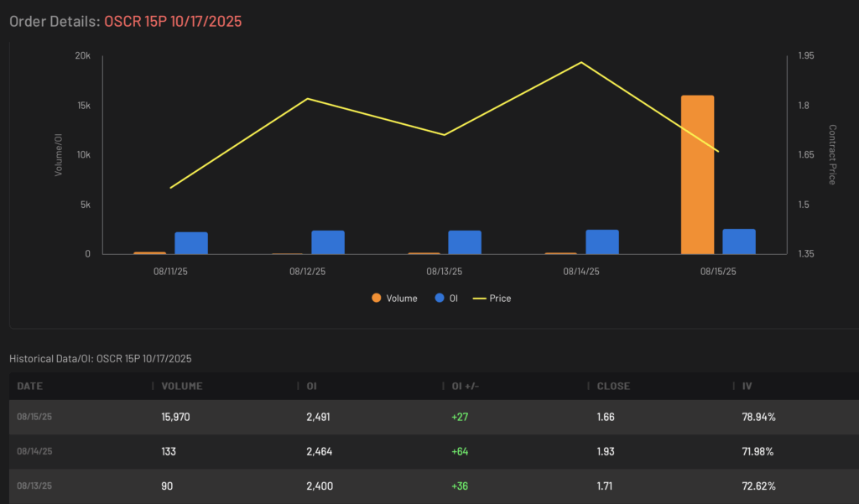Sort table by IV column header
Screen dimensions: 859x504
coord(747,387)
